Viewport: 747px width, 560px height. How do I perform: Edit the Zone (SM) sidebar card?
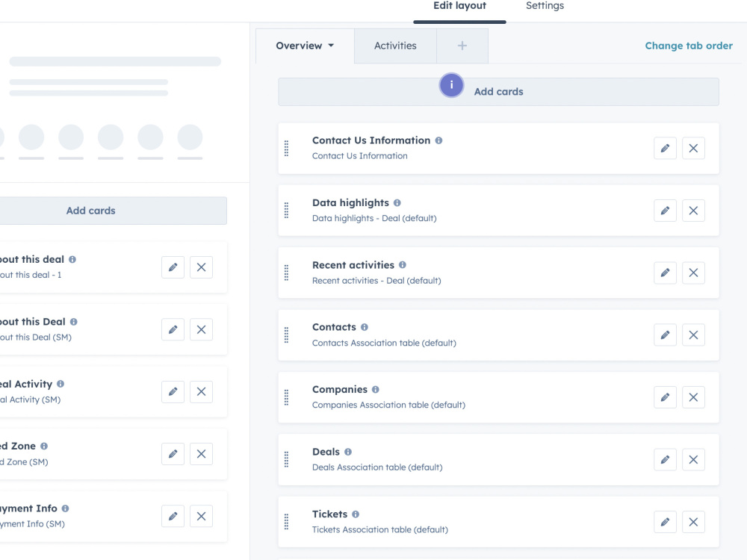click(x=173, y=454)
